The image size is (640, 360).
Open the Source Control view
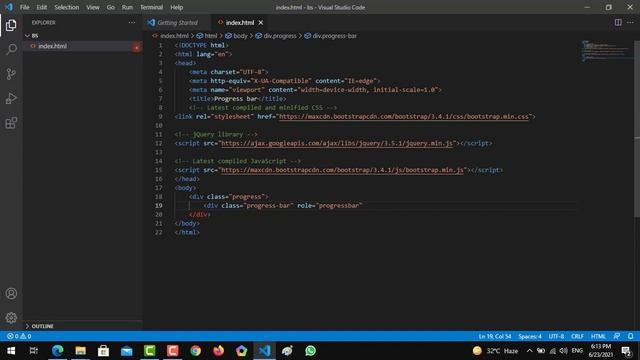11,74
